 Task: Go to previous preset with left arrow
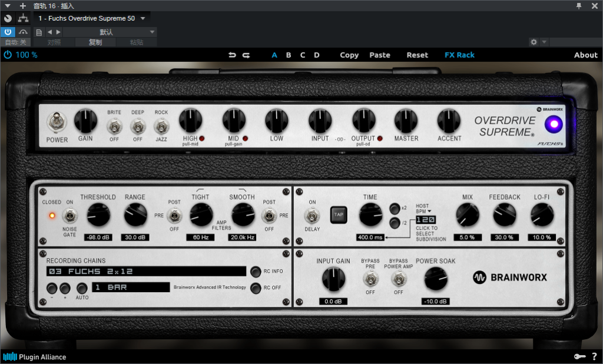click(49, 32)
